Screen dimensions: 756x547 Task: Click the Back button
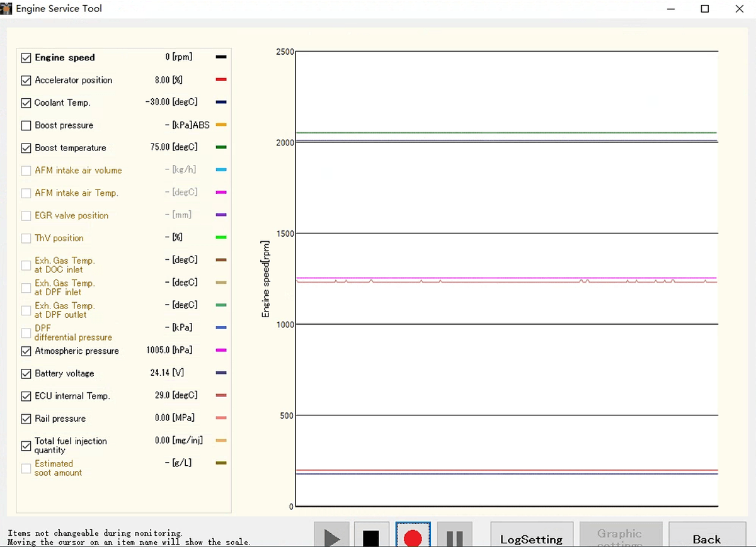click(x=706, y=538)
